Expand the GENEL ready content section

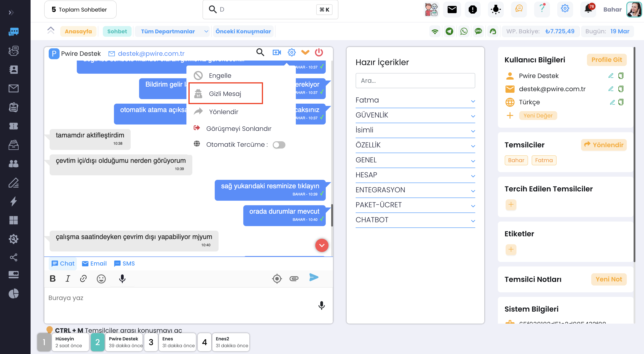coord(415,160)
